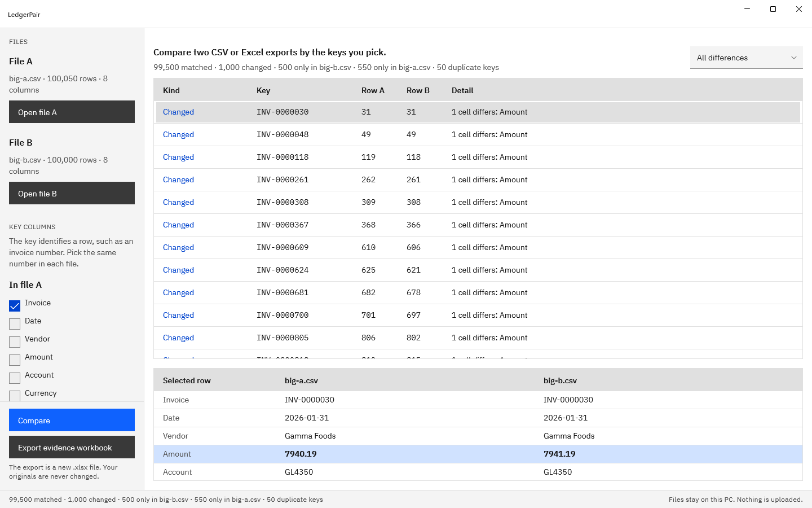Click the Row A column header
The width and height of the screenshot is (812, 508).
[x=373, y=90]
